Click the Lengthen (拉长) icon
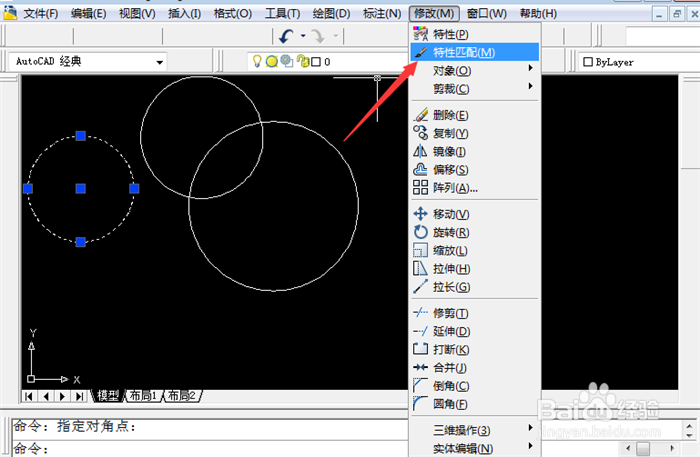The height and width of the screenshot is (457, 700). pyautogui.click(x=420, y=287)
